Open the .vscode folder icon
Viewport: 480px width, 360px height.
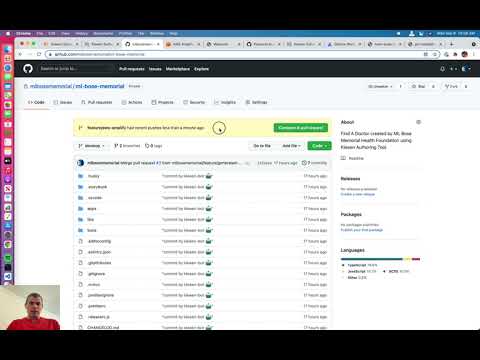pos(80,198)
